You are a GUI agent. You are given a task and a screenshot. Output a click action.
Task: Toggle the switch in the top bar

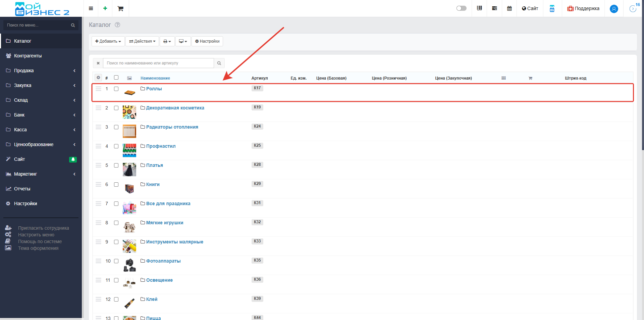point(461,8)
